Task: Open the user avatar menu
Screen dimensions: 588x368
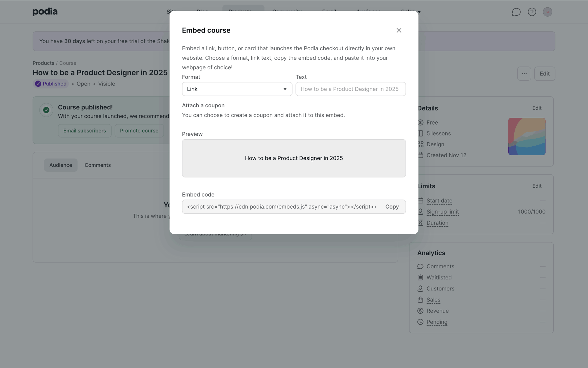Action: (x=548, y=12)
